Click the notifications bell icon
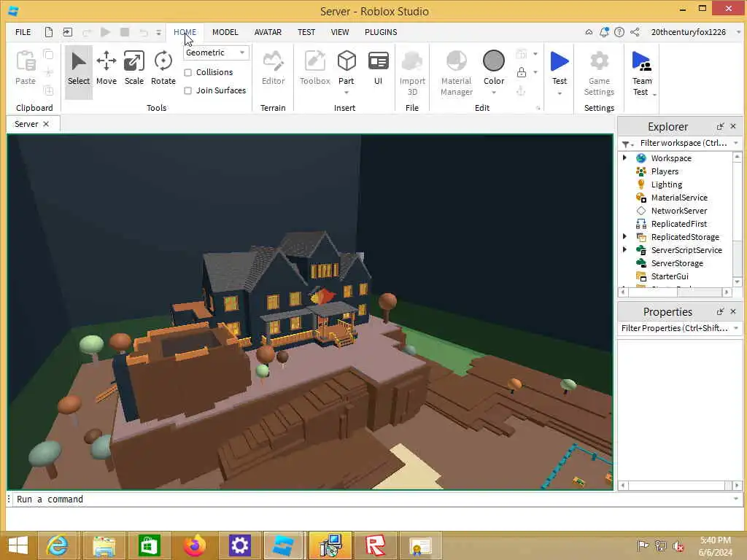This screenshot has height=560, width=747. click(x=604, y=32)
